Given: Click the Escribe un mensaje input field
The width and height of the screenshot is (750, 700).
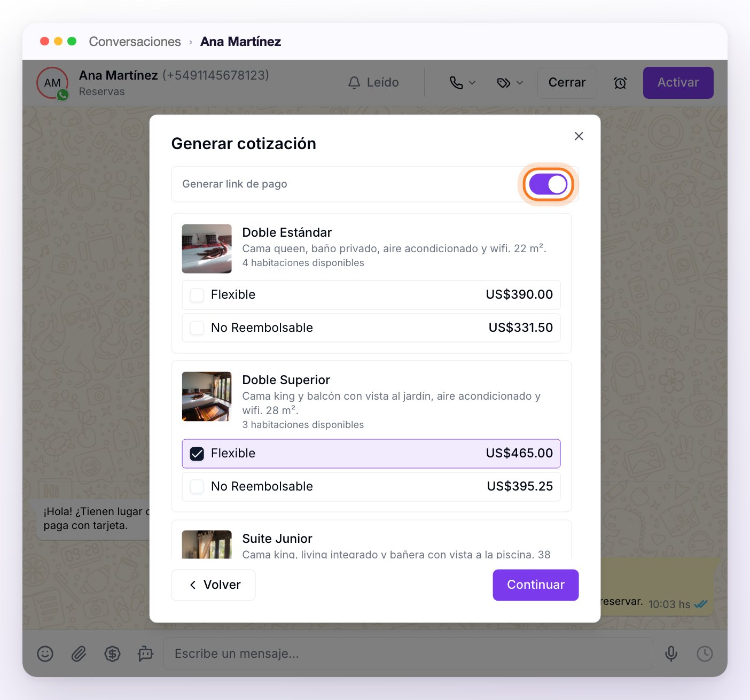Looking at the screenshot, I should 408,654.
